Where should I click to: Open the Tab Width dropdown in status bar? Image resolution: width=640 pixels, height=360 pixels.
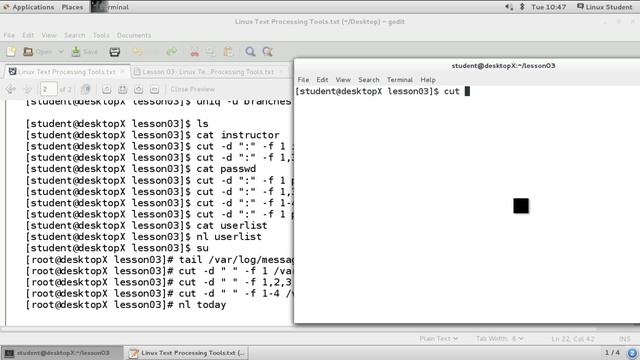500,339
